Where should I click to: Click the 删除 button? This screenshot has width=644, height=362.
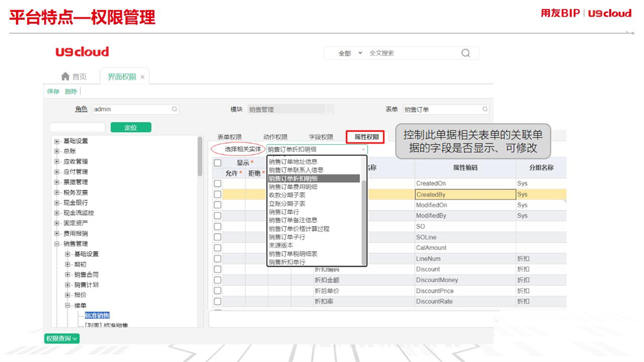click(x=71, y=91)
